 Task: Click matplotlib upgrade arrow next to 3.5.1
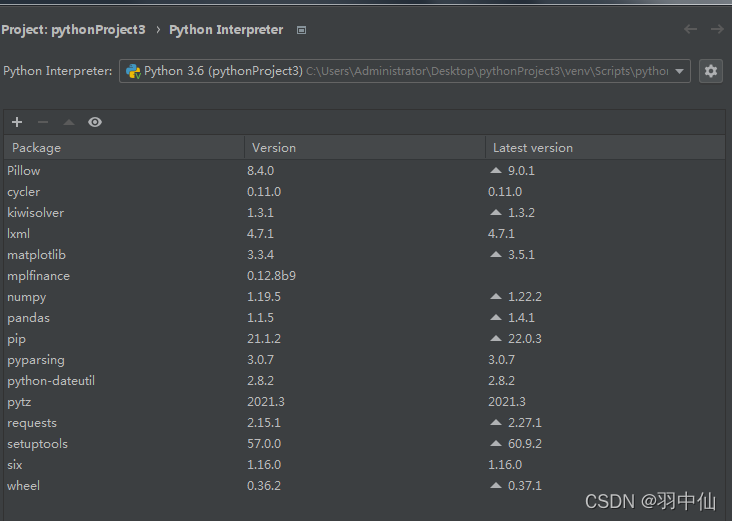pos(496,254)
